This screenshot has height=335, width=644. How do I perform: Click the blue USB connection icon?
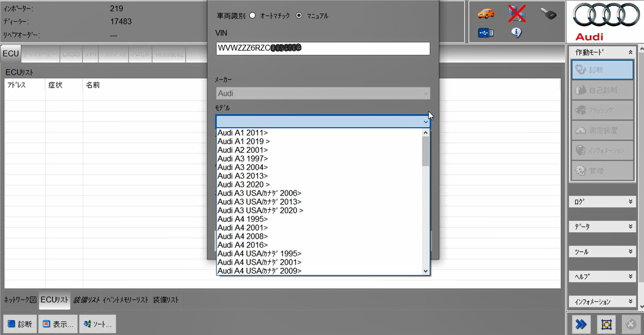click(486, 33)
